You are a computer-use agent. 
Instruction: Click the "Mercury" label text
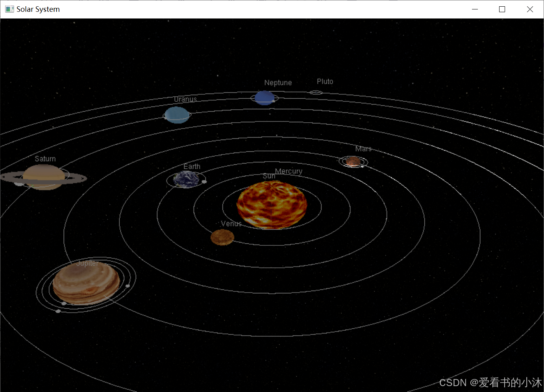point(289,171)
